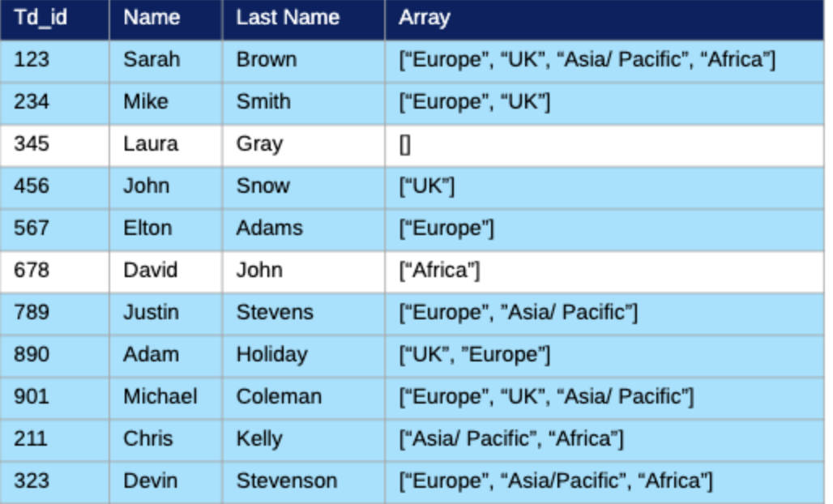
Task: Select the Array column header
Action: (x=424, y=18)
